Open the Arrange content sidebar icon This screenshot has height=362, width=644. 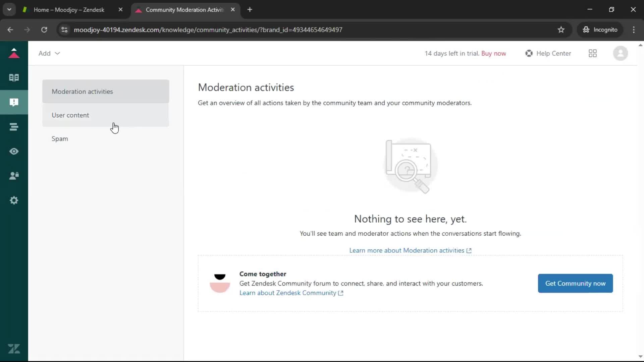14,127
